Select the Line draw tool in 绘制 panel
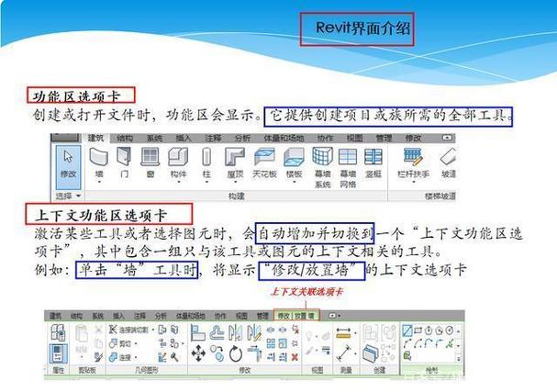Image resolution: width=557 pixels, height=392 pixels. (x=407, y=330)
